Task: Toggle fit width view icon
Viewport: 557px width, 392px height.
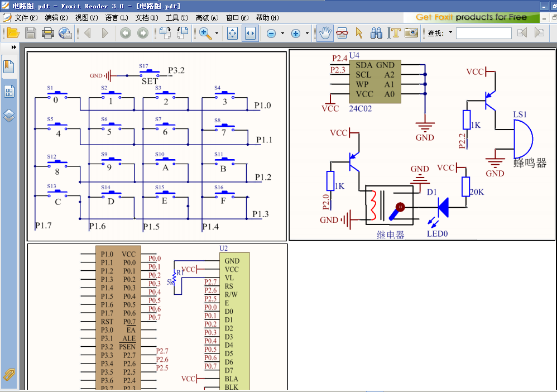Action: [251, 33]
